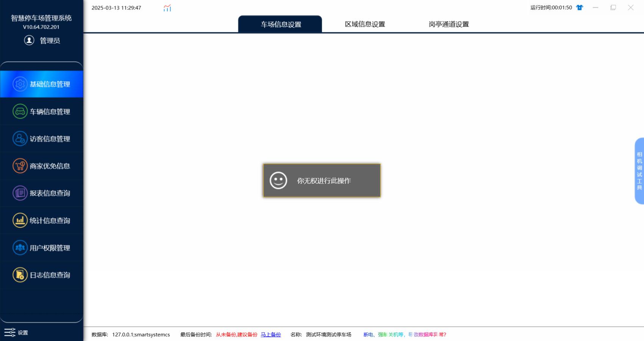Close the parking management window
Image resolution: width=644 pixels, height=341 pixels.
pyautogui.click(x=631, y=8)
